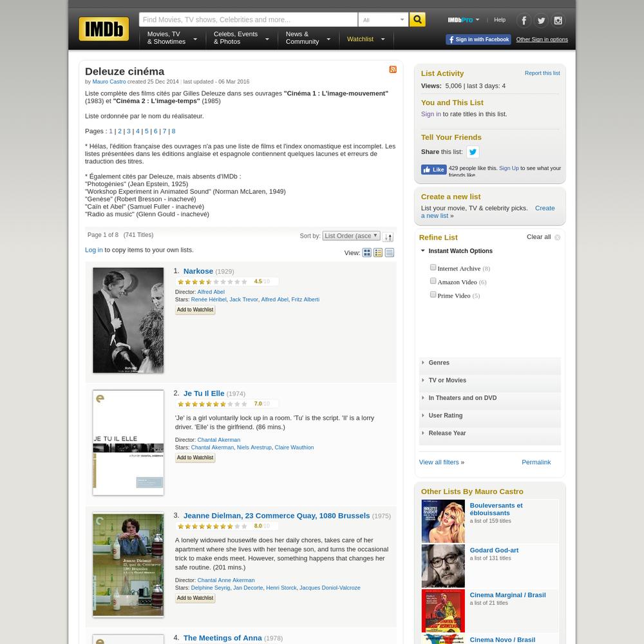Switch to grid view icon
644x644 pixels.
pyautogui.click(x=367, y=252)
